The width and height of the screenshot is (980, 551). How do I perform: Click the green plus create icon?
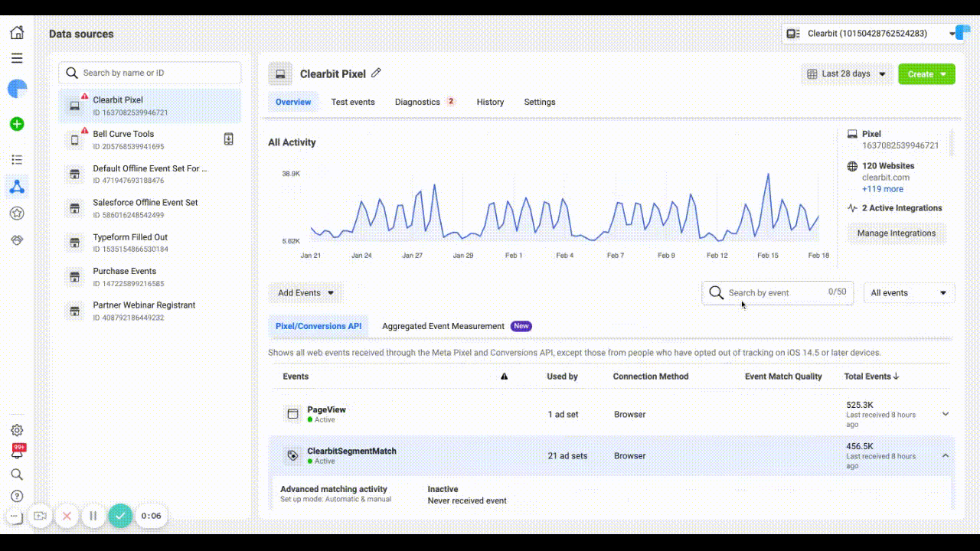click(17, 124)
